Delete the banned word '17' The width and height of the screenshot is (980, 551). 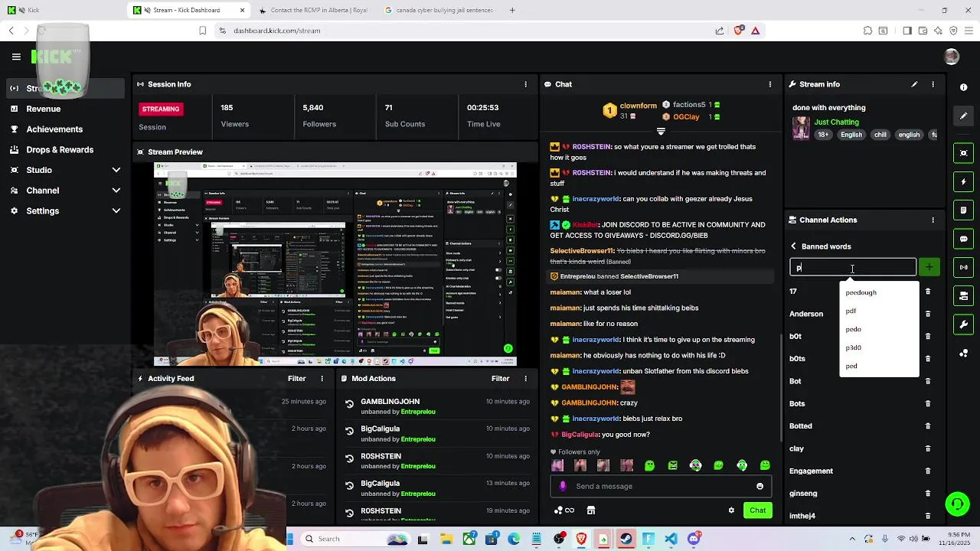click(928, 292)
